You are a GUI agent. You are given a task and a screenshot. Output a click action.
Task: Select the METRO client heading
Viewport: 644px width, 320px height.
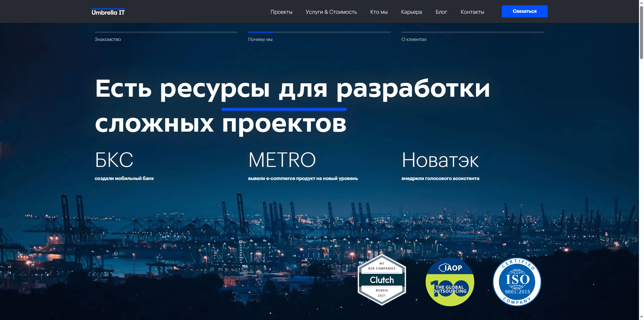[x=282, y=160]
